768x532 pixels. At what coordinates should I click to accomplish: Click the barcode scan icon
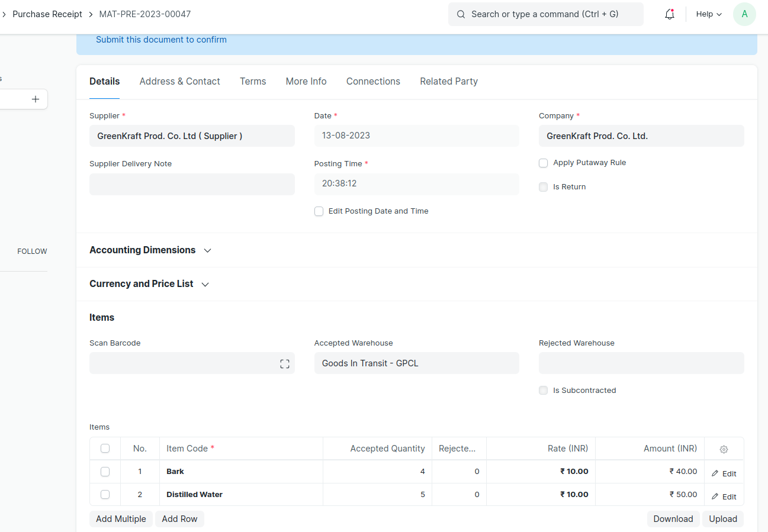284,364
